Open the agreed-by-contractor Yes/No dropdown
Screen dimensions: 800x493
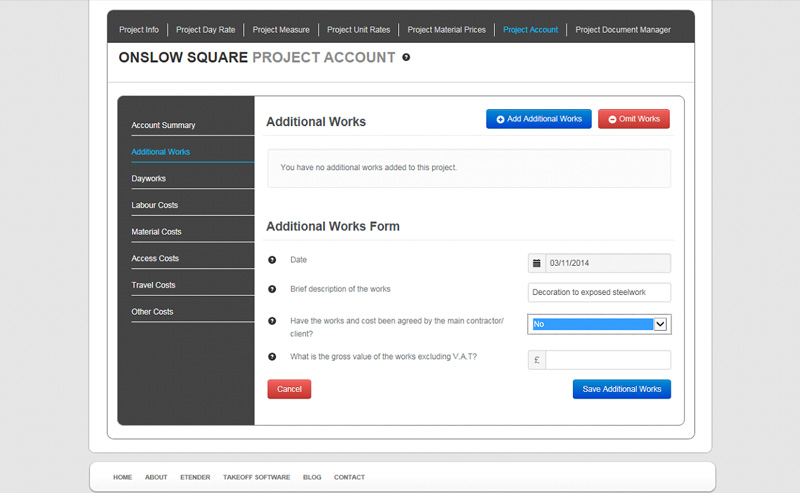599,324
